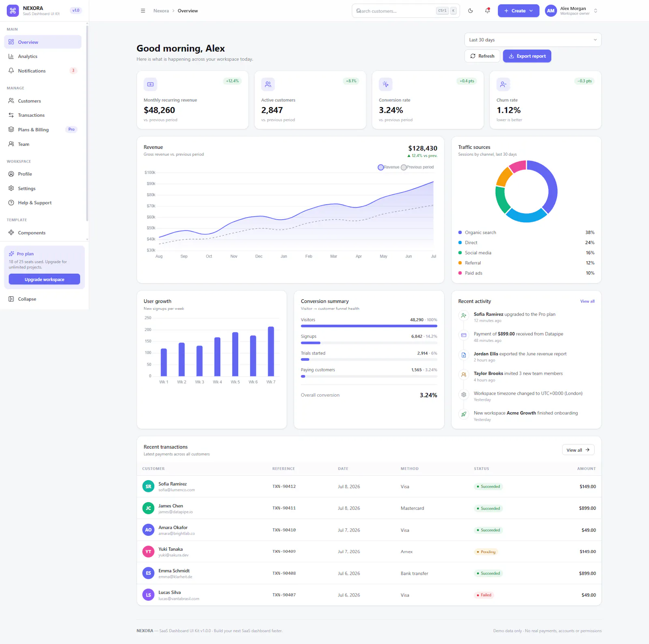Click the Organic search legend color dot
Image resolution: width=649 pixels, height=644 pixels.
click(460, 232)
